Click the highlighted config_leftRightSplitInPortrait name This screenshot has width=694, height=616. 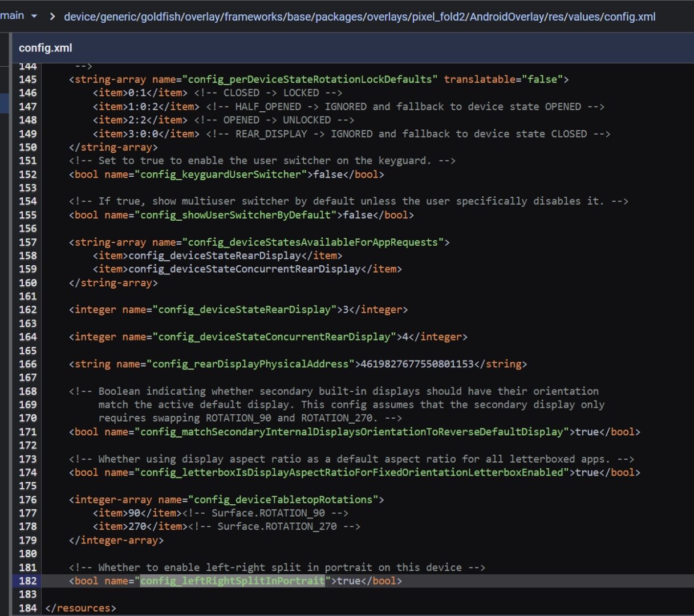(x=232, y=581)
